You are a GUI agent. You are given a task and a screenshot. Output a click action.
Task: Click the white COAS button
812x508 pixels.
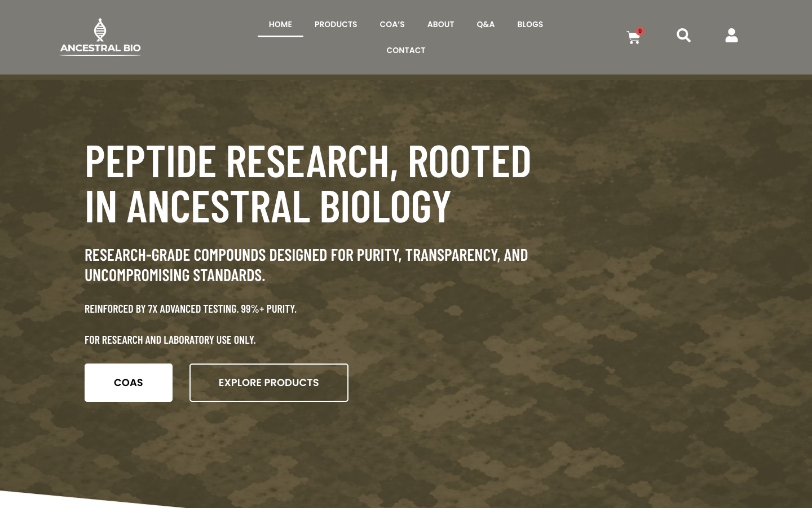tap(129, 383)
